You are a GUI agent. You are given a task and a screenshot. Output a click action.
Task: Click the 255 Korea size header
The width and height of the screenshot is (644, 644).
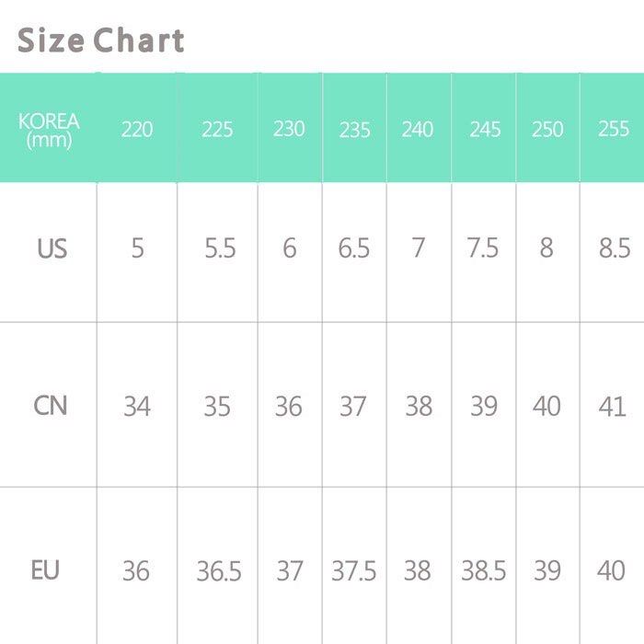[x=614, y=130]
